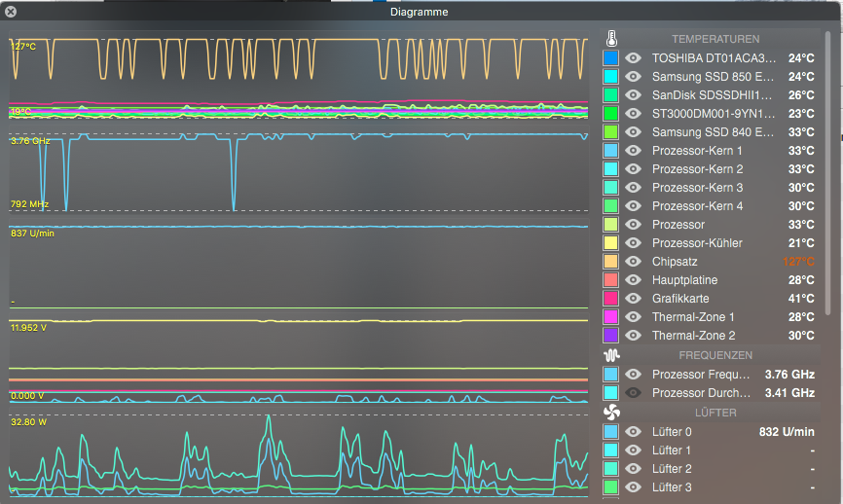Click the blue TOSHIBA color swatch

610,58
